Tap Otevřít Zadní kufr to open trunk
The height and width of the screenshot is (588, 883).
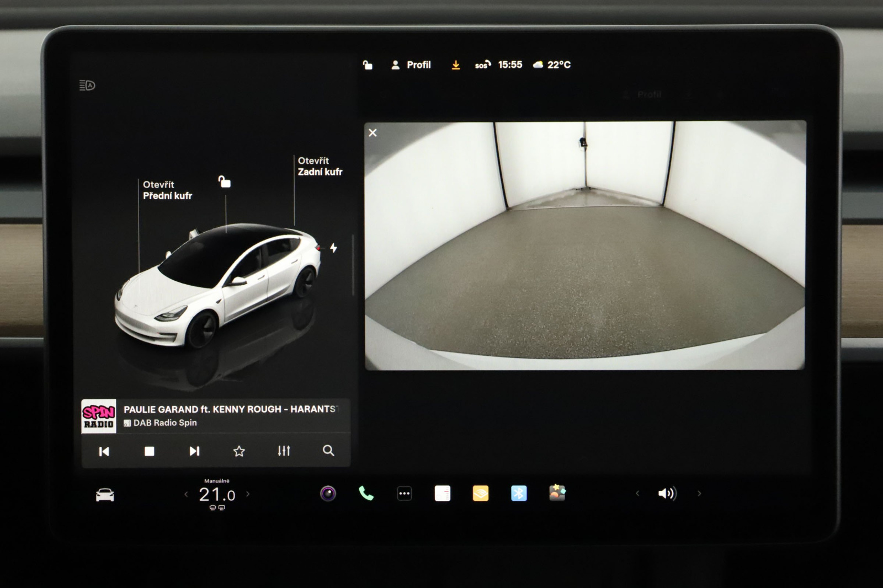coord(320,166)
